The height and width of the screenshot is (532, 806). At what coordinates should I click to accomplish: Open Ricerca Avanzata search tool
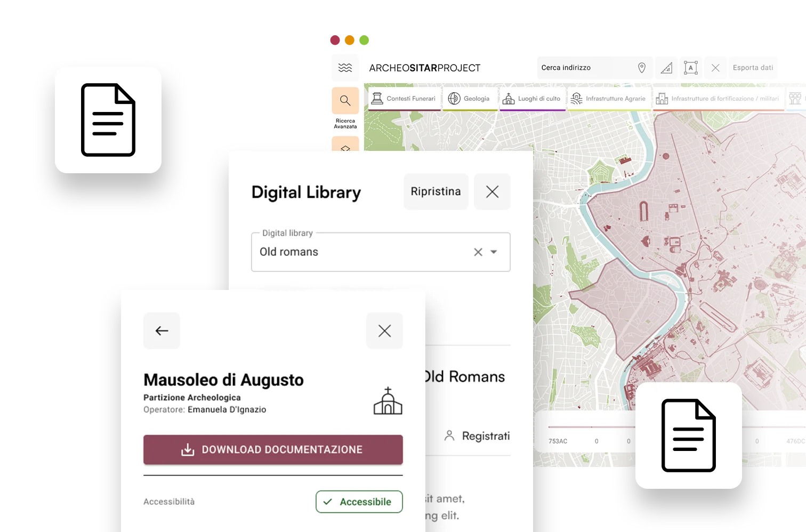point(345,101)
